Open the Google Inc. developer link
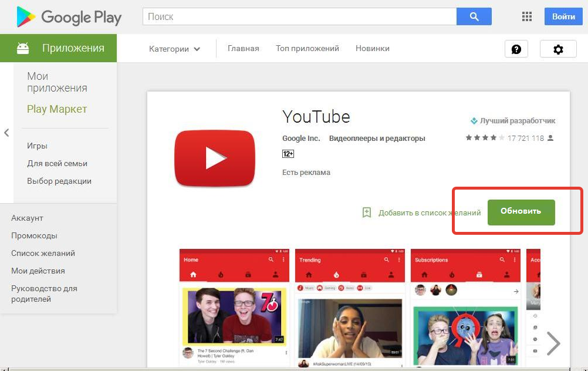This screenshot has width=588, height=371. click(x=301, y=139)
